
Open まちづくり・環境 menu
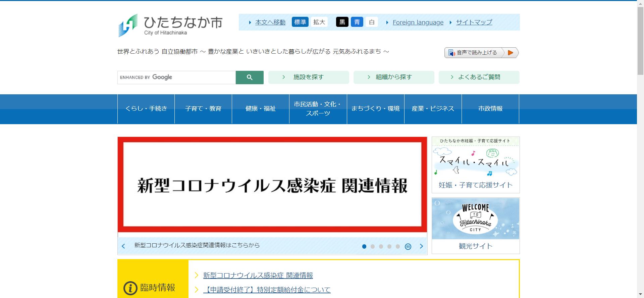click(376, 109)
